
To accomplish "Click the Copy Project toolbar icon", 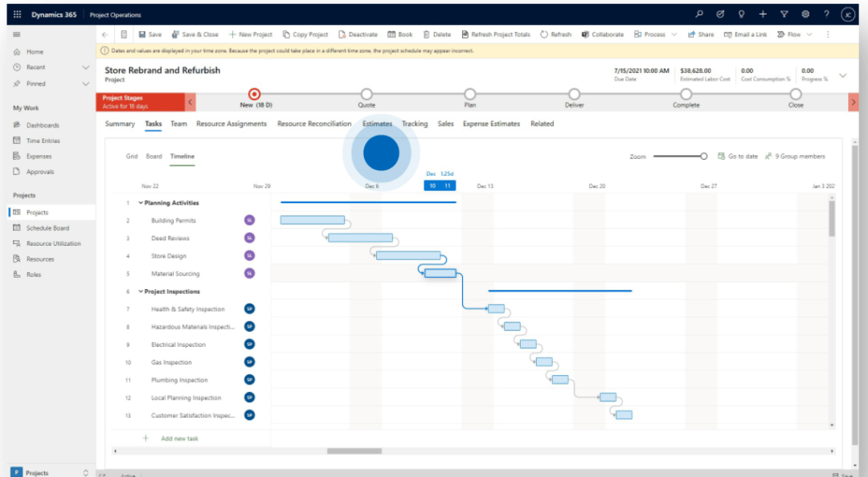I will coord(304,34).
